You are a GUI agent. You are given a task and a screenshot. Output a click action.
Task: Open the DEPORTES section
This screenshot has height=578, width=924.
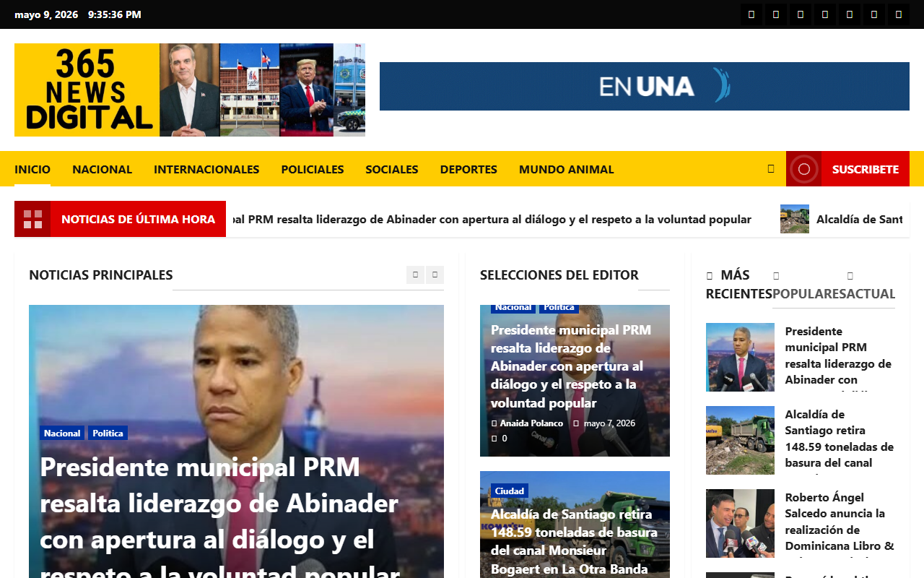point(468,169)
